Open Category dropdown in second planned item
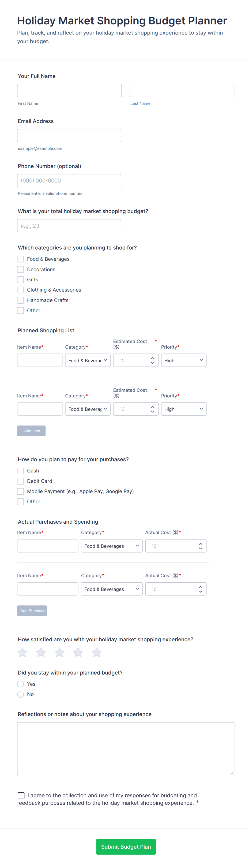The height and width of the screenshot is (868, 249). [88, 409]
